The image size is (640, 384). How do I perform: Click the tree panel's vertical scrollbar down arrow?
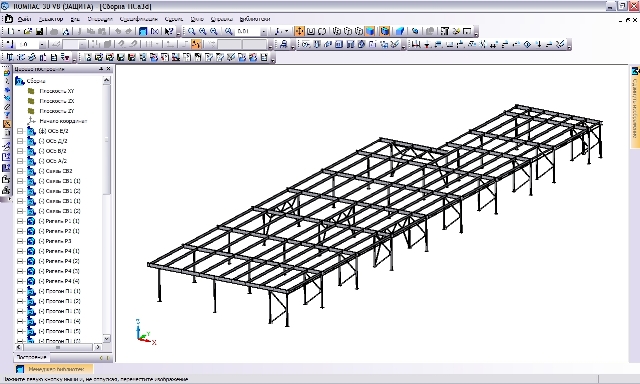click(107, 339)
